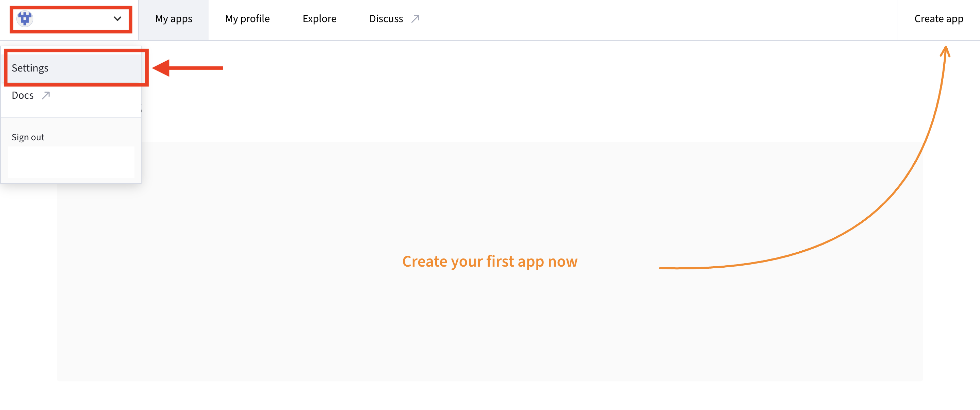The image size is (980, 410).
Task: Open the My profile tab
Action: pos(247,18)
